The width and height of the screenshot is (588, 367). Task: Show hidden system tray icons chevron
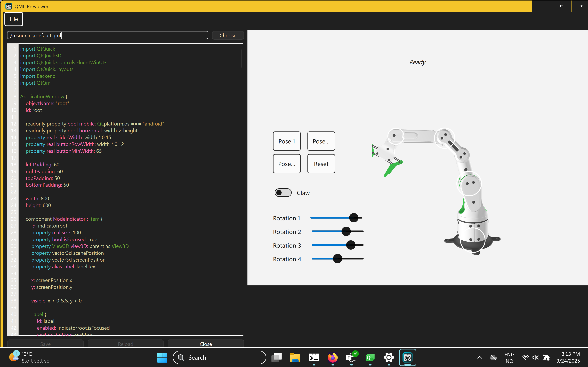(480, 357)
